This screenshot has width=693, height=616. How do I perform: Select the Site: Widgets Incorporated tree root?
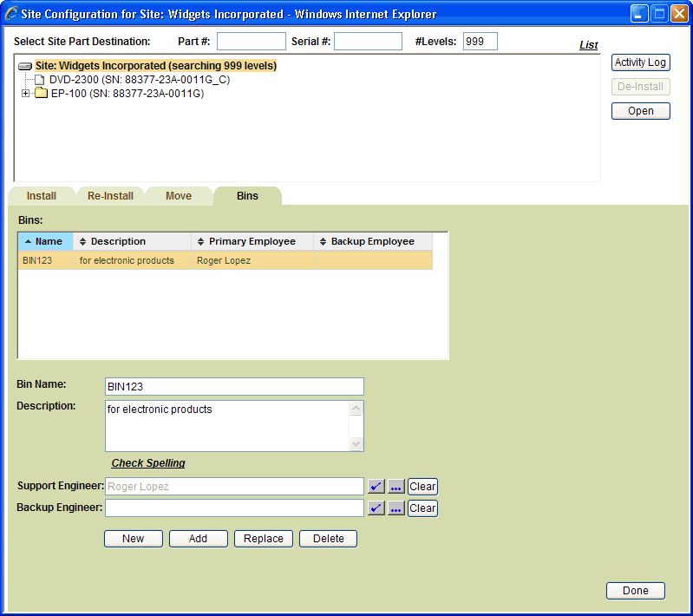click(x=156, y=66)
